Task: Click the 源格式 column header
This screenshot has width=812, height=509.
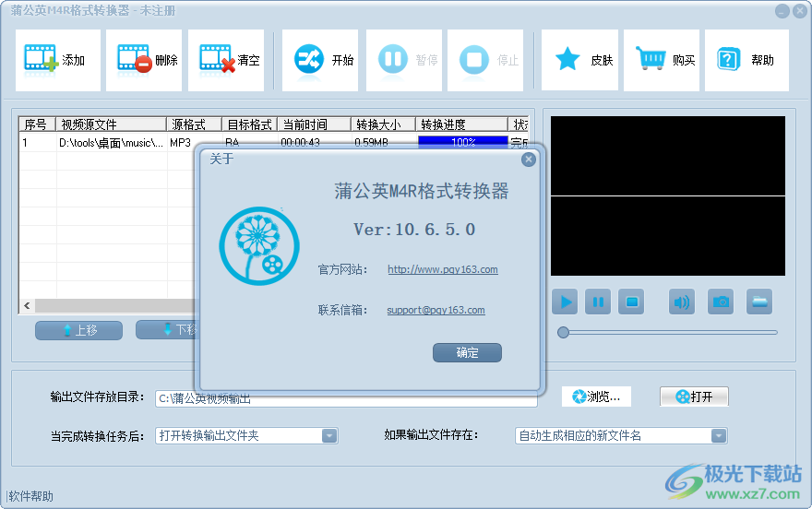Action: (194, 124)
